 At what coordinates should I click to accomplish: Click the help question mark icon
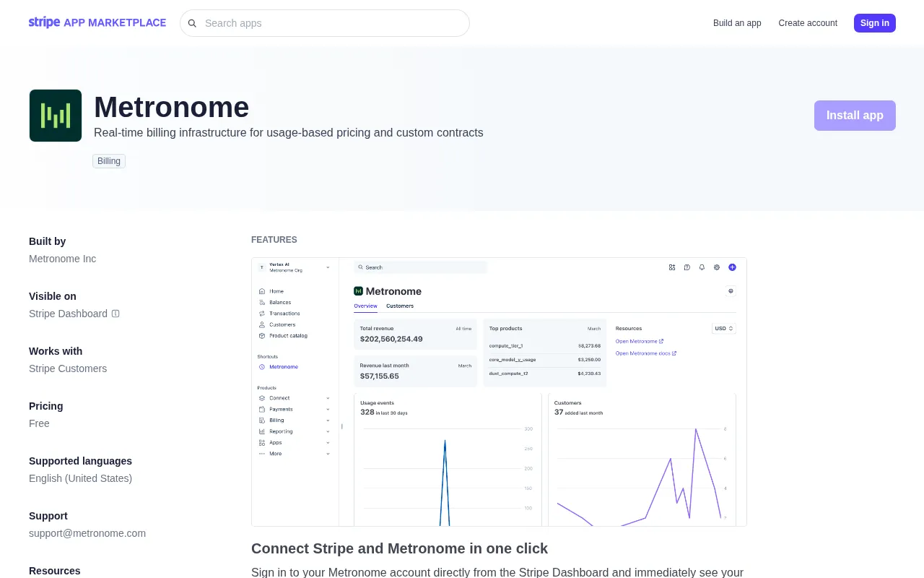pos(687,267)
